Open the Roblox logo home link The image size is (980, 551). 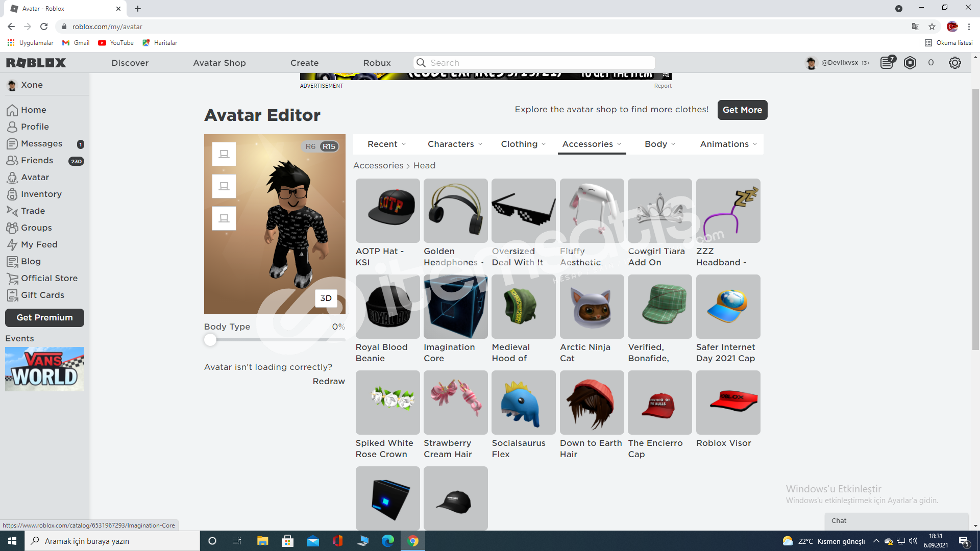click(x=36, y=63)
